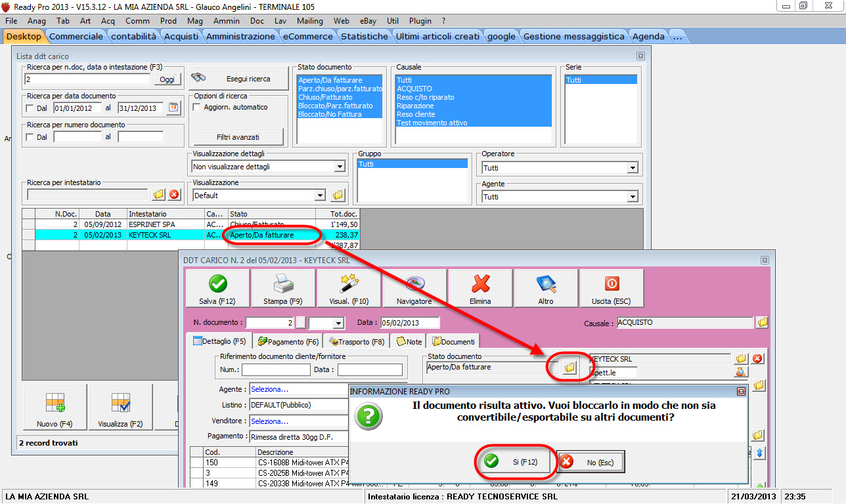Viewport: 846px width, 504px height.
Task: Decline with No (Esc) button
Action: 590,462
